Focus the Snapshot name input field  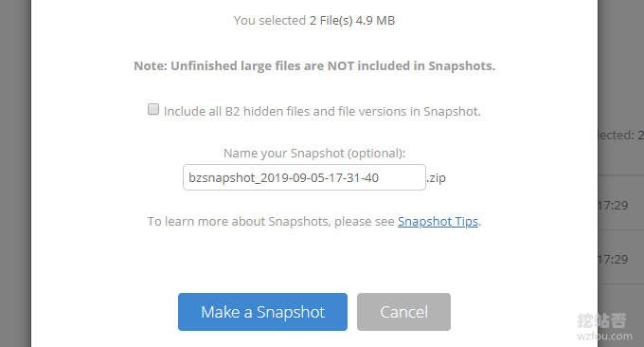304,177
